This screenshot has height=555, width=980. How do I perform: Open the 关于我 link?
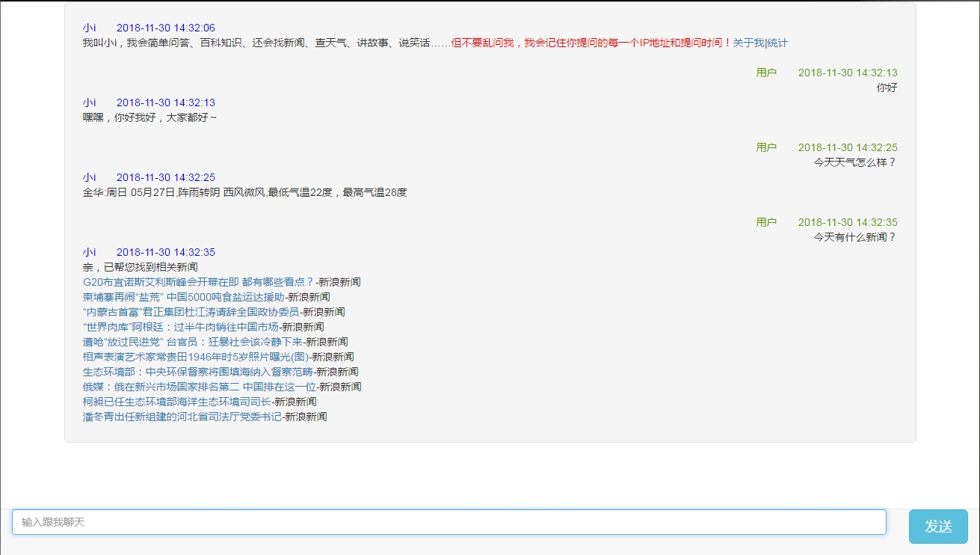click(x=748, y=43)
